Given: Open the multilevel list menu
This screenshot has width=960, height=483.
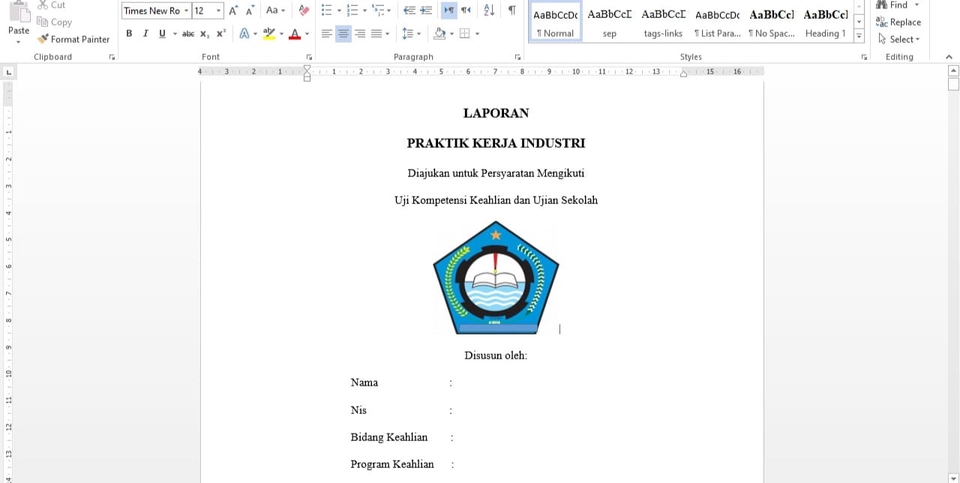Looking at the screenshot, I should [x=381, y=10].
